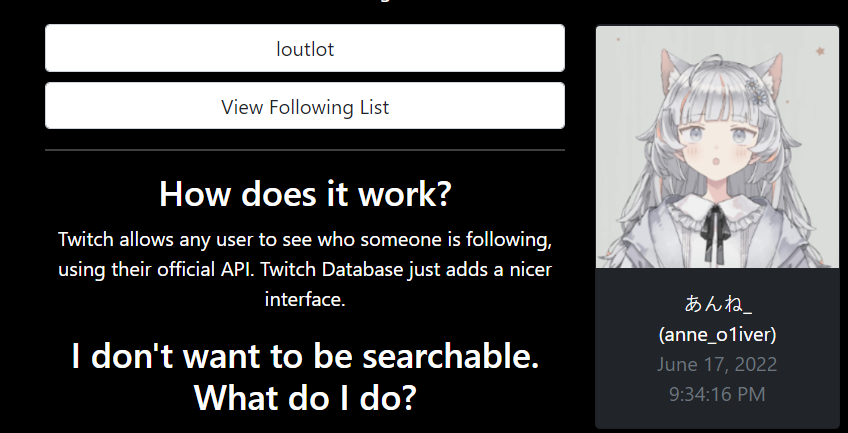
Task: Click the word "Twitch" starting the explanation paragraph
Action: [85, 241]
